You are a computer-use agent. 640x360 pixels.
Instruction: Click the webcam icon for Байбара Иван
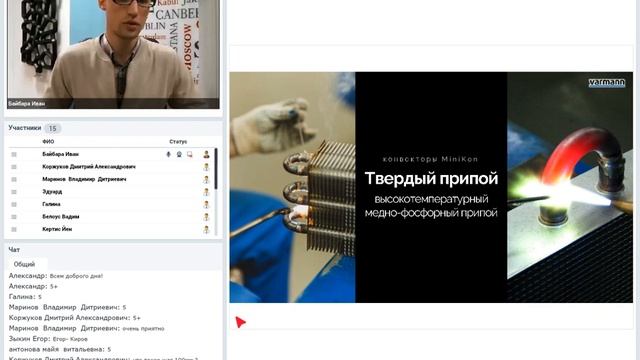pyautogui.click(x=179, y=154)
